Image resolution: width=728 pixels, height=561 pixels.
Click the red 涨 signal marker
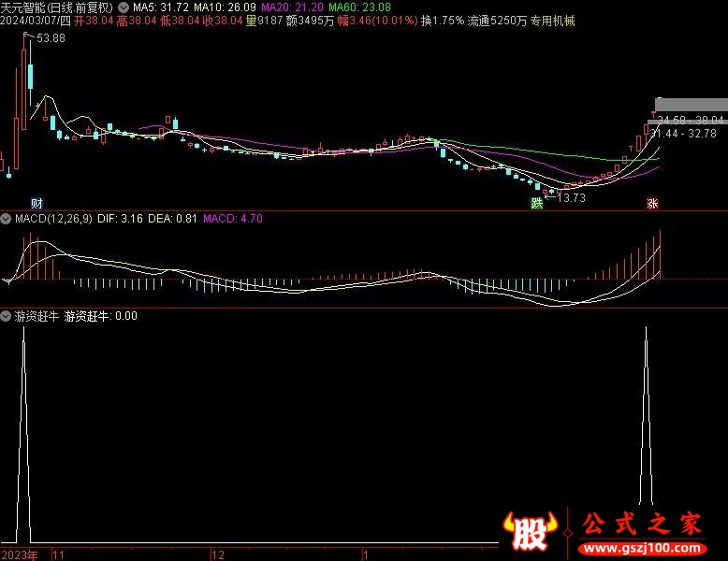tap(652, 203)
